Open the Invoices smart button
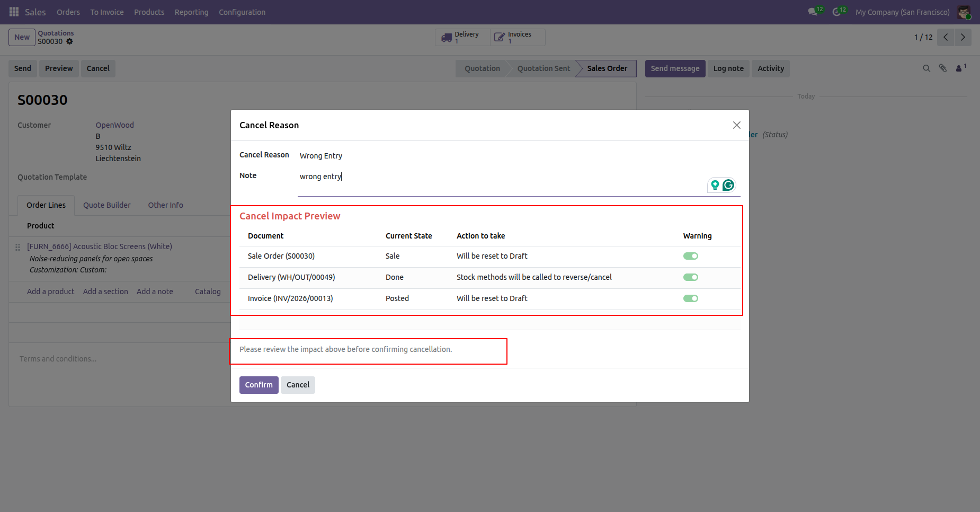Viewport: 980px width, 512px height. [518, 37]
